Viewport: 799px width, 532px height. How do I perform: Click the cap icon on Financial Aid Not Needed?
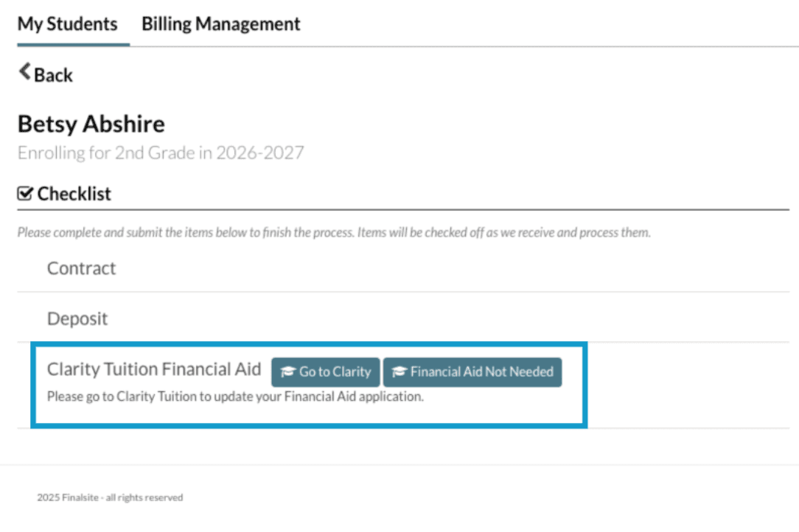pyautogui.click(x=400, y=372)
